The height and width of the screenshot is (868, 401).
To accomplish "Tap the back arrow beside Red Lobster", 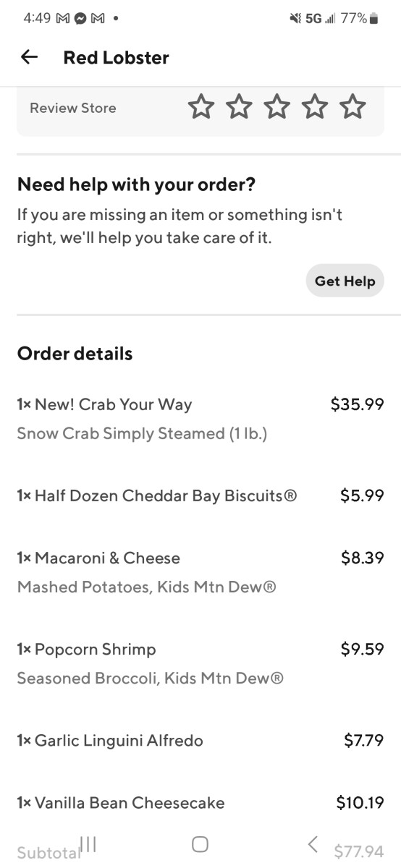I will pos(29,57).
